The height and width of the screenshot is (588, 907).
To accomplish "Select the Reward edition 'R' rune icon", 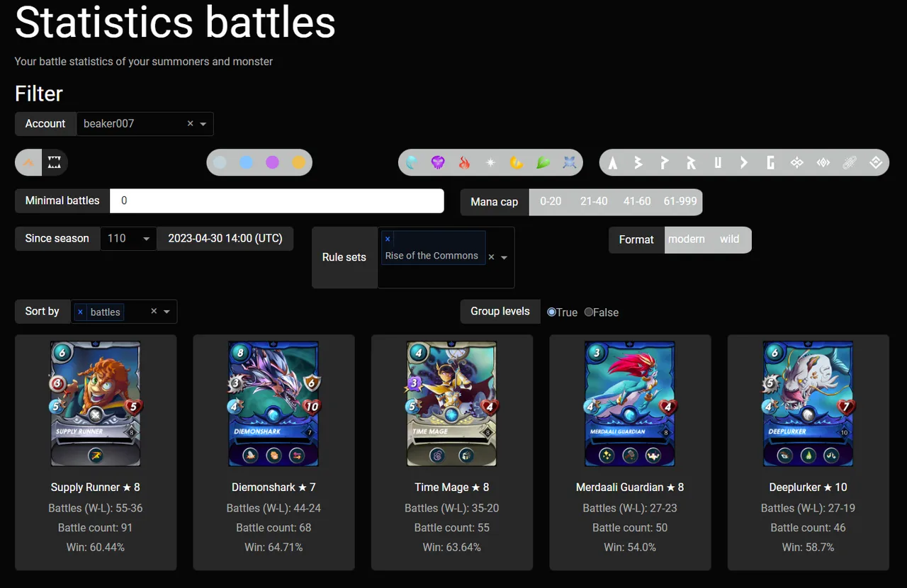I will [x=691, y=163].
